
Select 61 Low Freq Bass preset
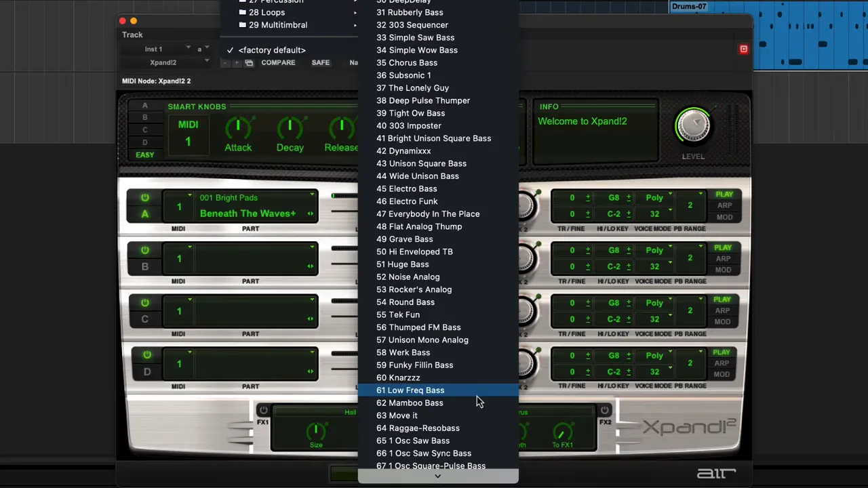coord(410,390)
